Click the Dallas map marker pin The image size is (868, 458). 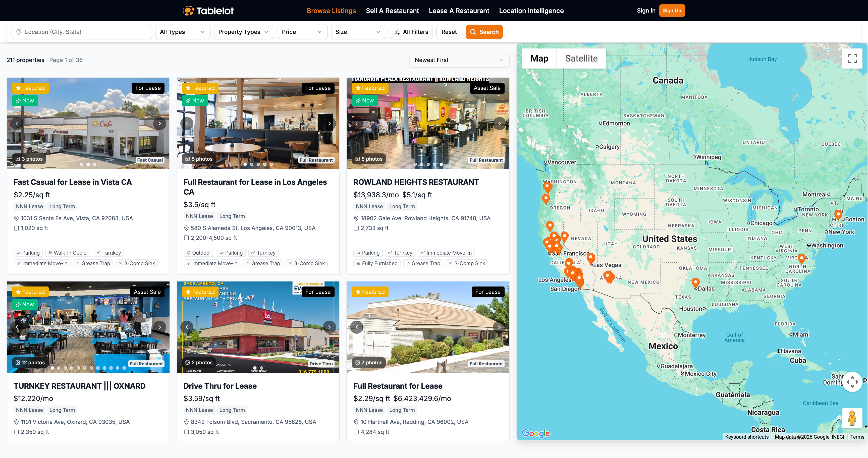(695, 282)
